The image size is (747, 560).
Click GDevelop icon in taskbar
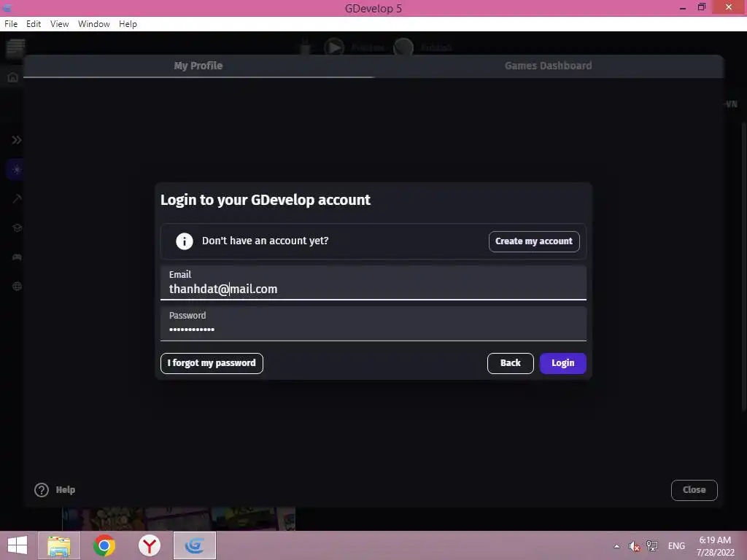pyautogui.click(x=194, y=545)
